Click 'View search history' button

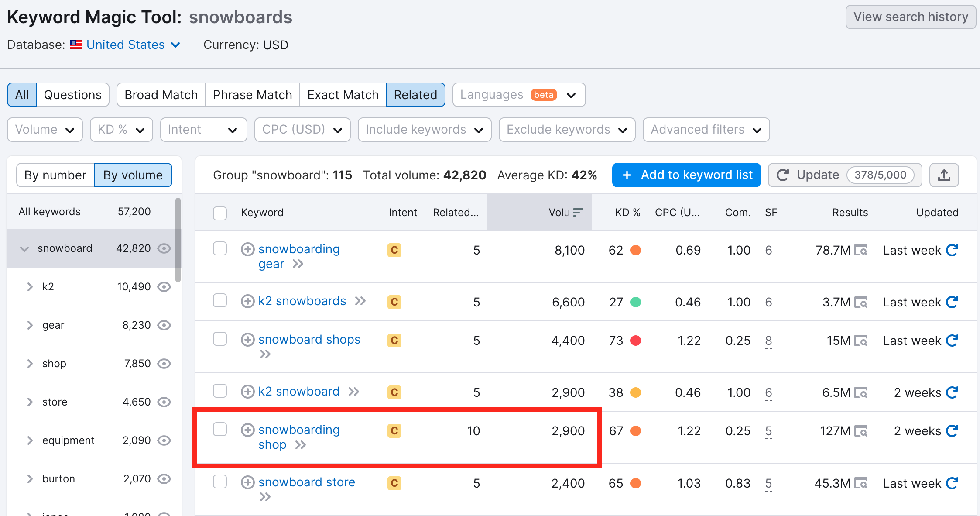point(911,17)
